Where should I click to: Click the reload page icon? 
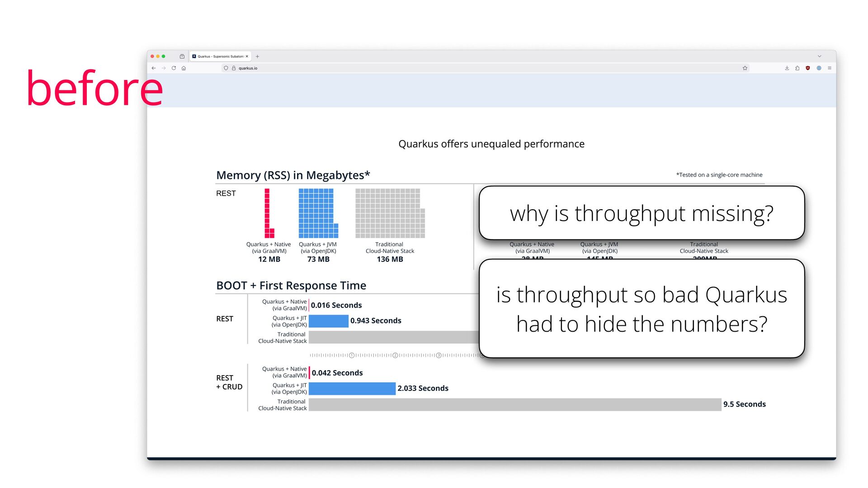point(174,68)
